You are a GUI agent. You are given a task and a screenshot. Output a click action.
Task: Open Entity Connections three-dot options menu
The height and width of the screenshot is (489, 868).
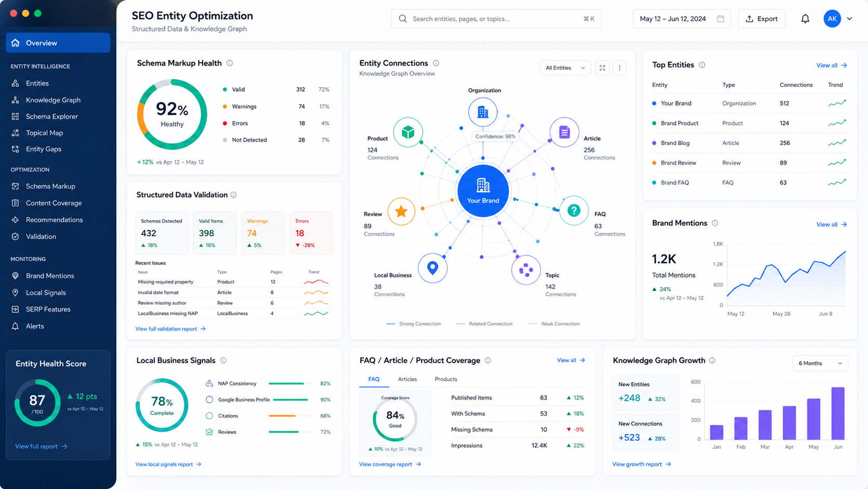[x=619, y=68]
